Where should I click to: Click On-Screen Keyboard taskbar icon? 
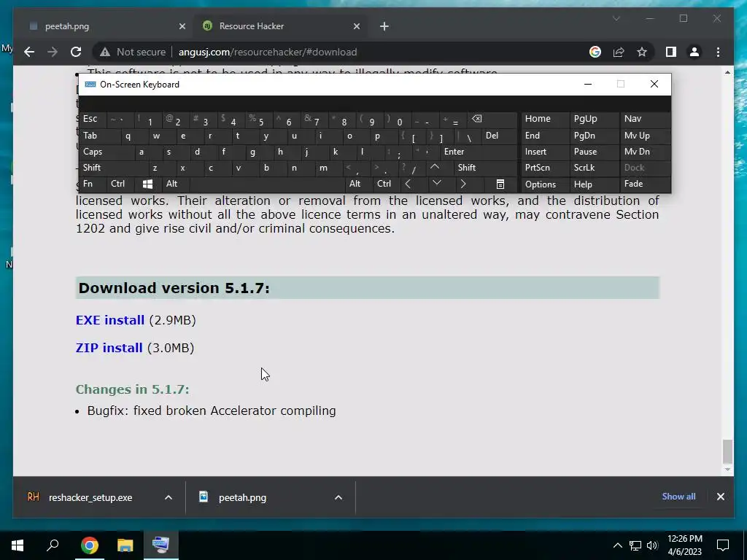(160, 545)
